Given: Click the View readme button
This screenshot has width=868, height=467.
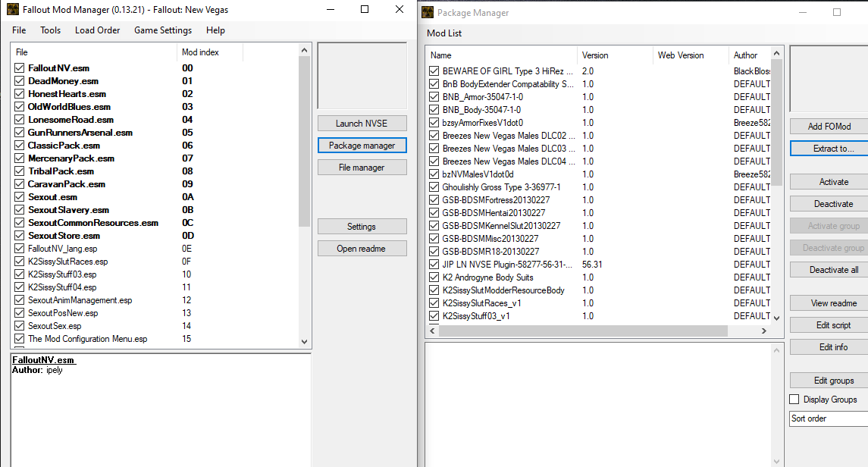Looking at the screenshot, I should click(829, 302).
